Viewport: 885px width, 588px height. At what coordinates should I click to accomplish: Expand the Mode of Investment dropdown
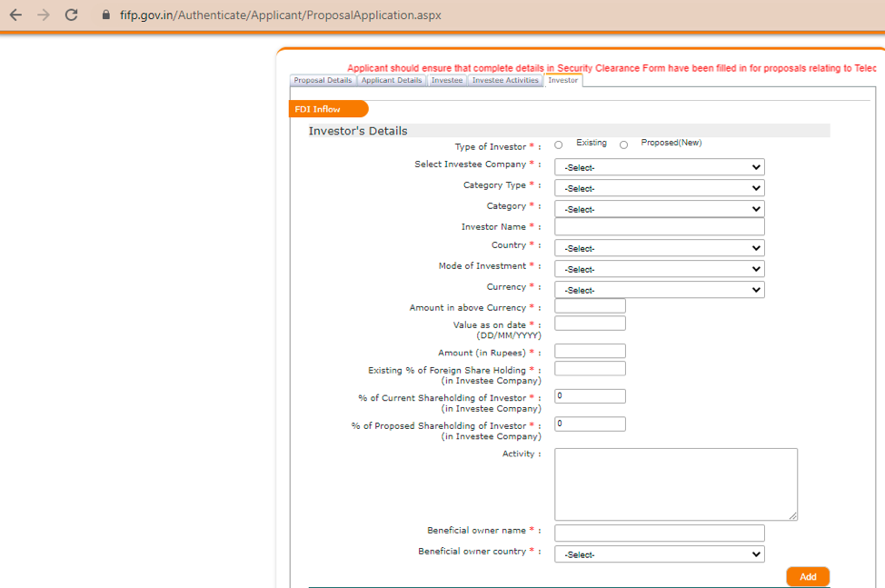pos(659,269)
